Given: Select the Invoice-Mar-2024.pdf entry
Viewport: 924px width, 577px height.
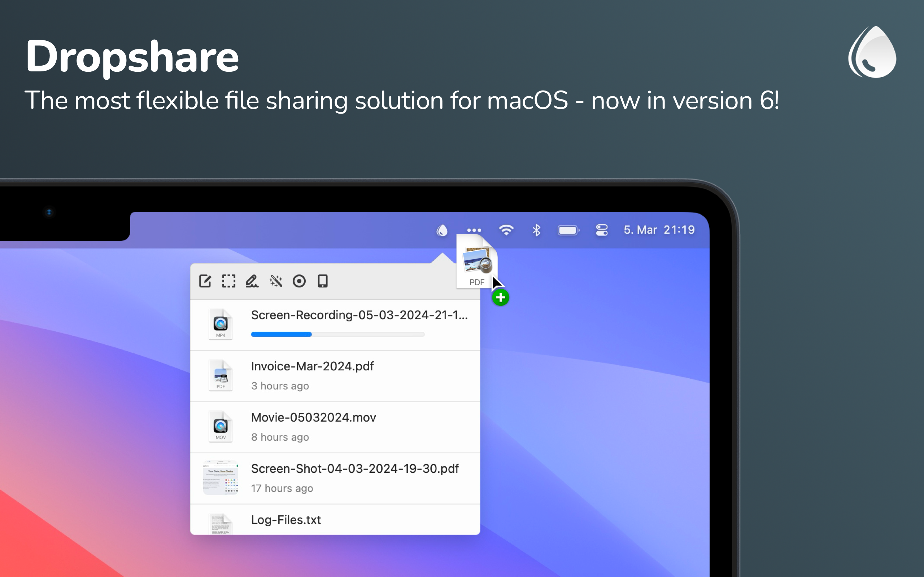Looking at the screenshot, I should [312, 366].
